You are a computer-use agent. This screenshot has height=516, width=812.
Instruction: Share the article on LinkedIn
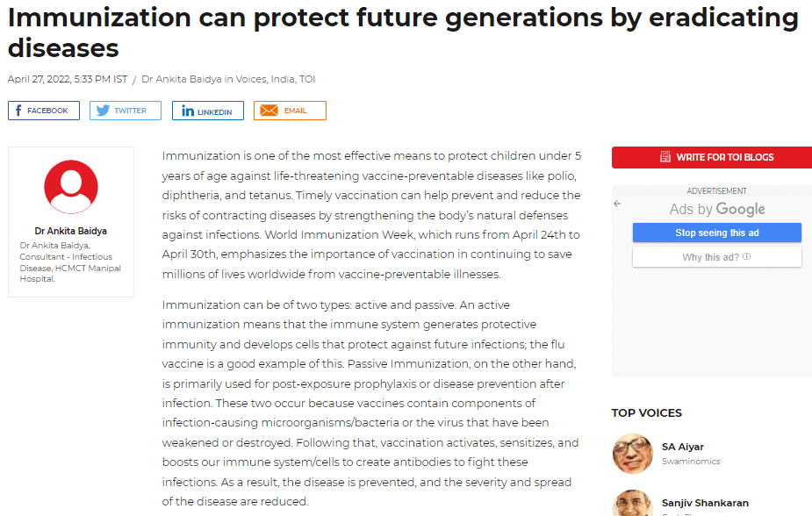coord(207,111)
